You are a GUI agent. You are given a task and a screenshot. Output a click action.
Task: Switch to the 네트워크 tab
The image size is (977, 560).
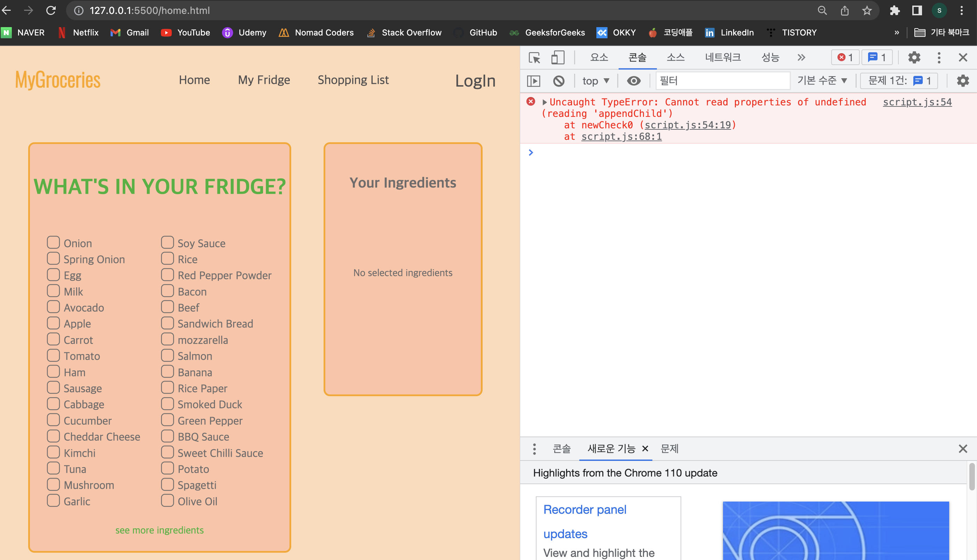coord(722,58)
